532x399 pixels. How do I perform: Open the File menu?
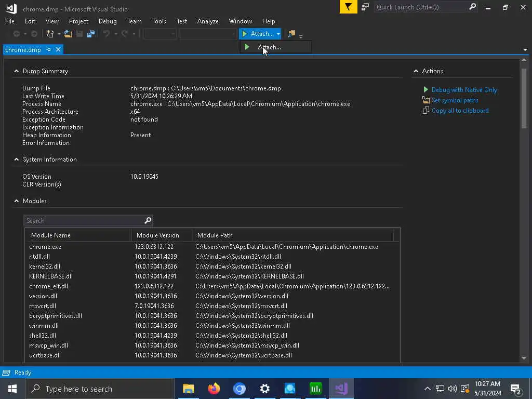pos(10,21)
